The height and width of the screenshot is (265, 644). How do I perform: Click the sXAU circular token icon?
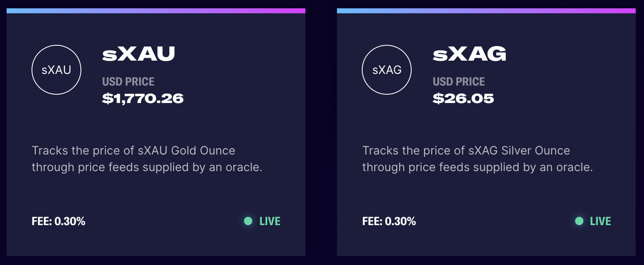pyautogui.click(x=56, y=70)
